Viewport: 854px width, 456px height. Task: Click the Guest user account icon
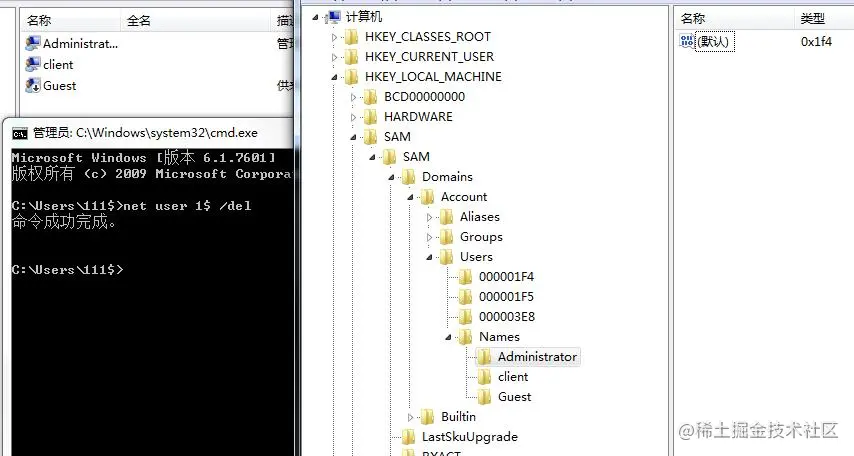[x=33, y=86]
